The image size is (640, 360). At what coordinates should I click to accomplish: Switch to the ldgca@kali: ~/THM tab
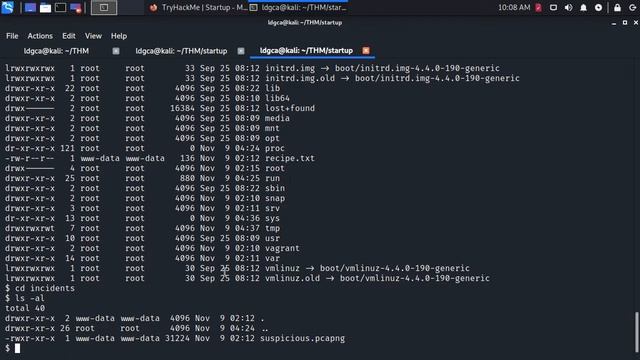(x=56, y=51)
